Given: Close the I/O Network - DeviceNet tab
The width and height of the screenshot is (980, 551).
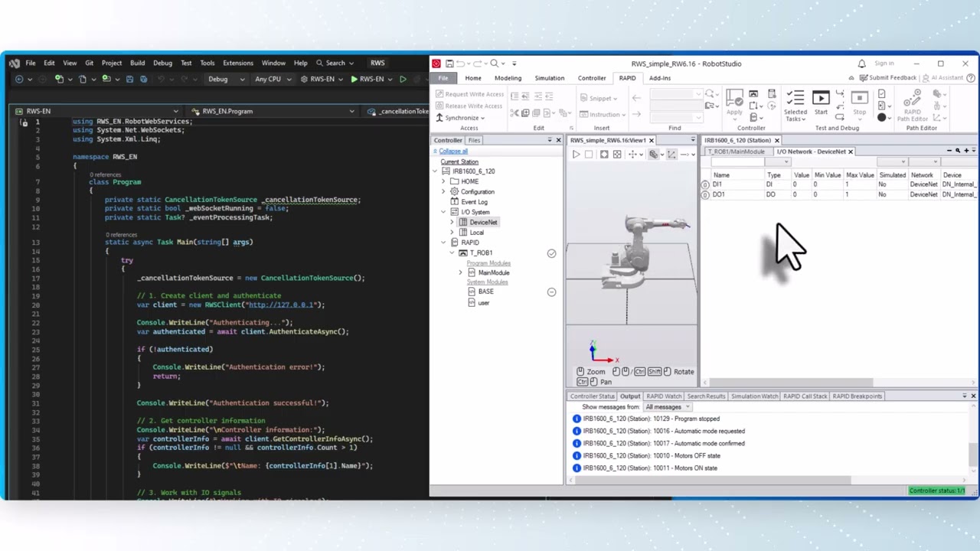Looking at the screenshot, I should [850, 152].
